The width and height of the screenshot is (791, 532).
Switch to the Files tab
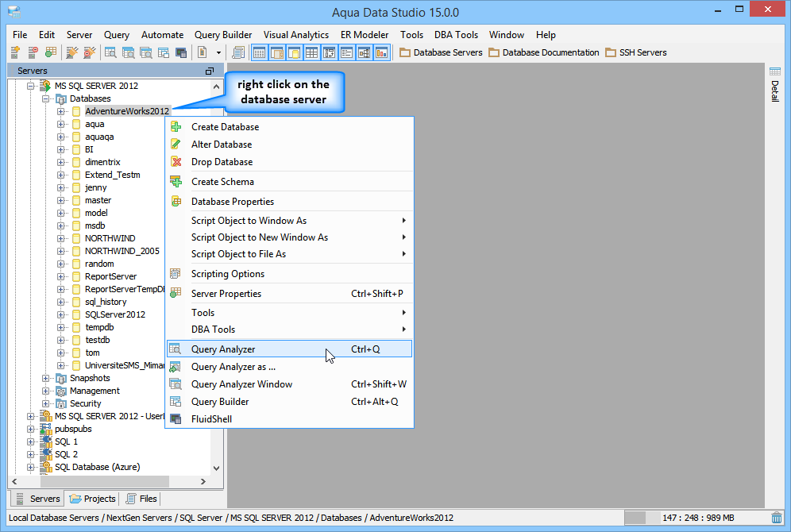141,498
